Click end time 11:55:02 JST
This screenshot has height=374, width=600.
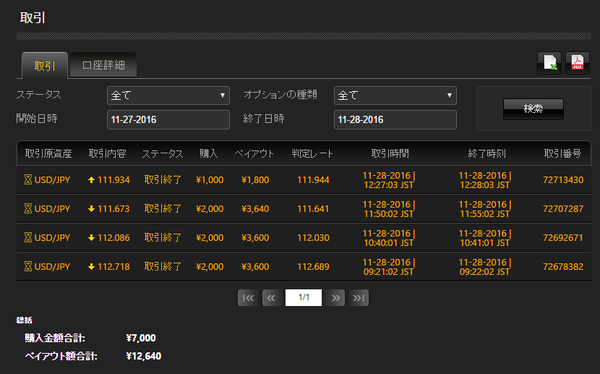pyautogui.click(x=485, y=214)
